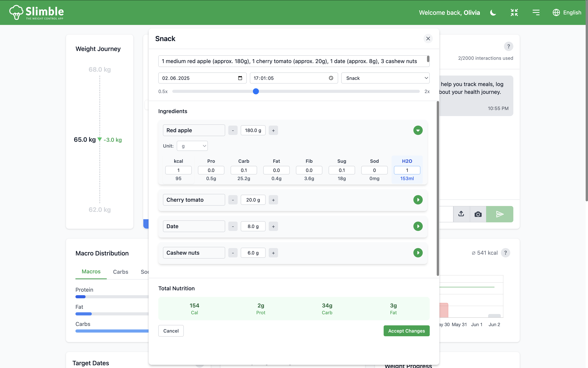
Task: Edit the Pro per gram field
Action: pyautogui.click(x=211, y=170)
